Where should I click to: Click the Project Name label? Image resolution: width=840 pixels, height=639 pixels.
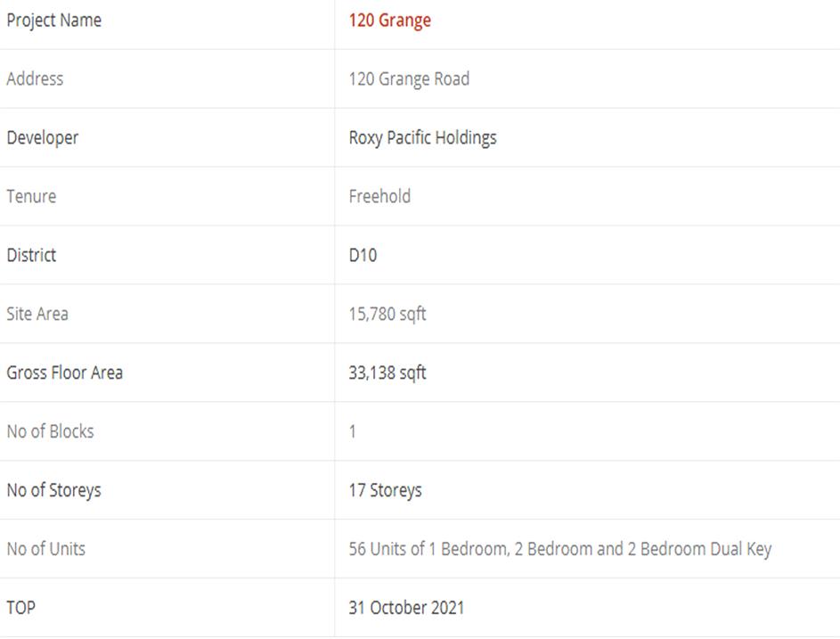(53, 20)
